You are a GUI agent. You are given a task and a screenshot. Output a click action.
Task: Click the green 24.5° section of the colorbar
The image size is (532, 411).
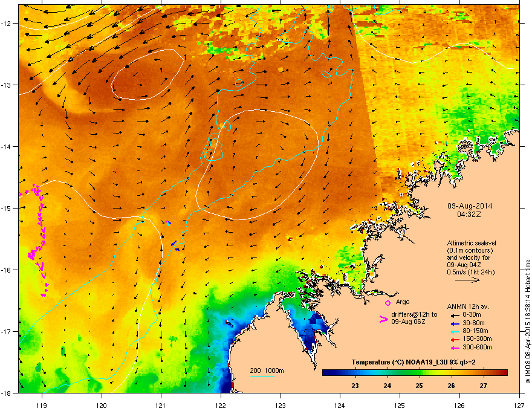click(x=404, y=373)
